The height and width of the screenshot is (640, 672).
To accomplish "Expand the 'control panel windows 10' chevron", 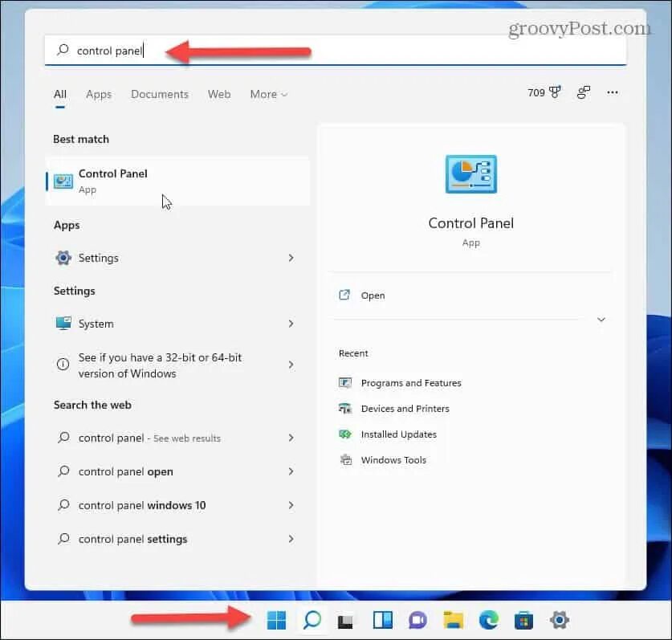I will pos(291,505).
